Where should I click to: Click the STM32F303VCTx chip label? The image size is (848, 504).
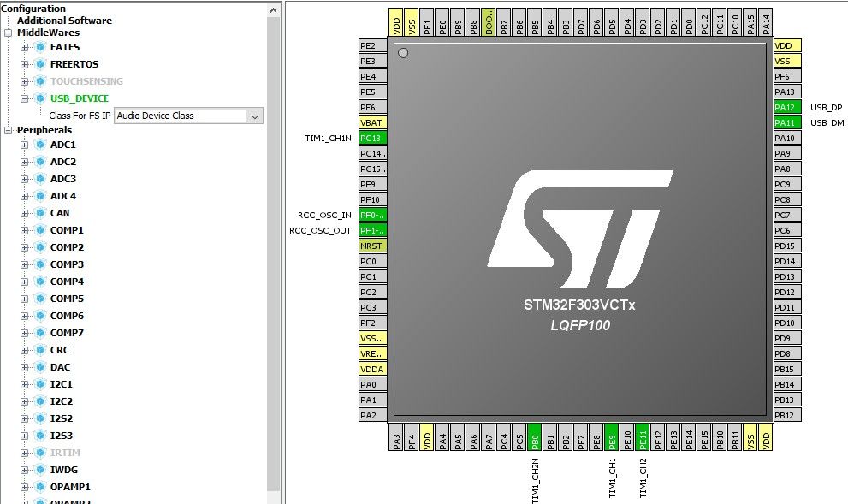click(579, 305)
